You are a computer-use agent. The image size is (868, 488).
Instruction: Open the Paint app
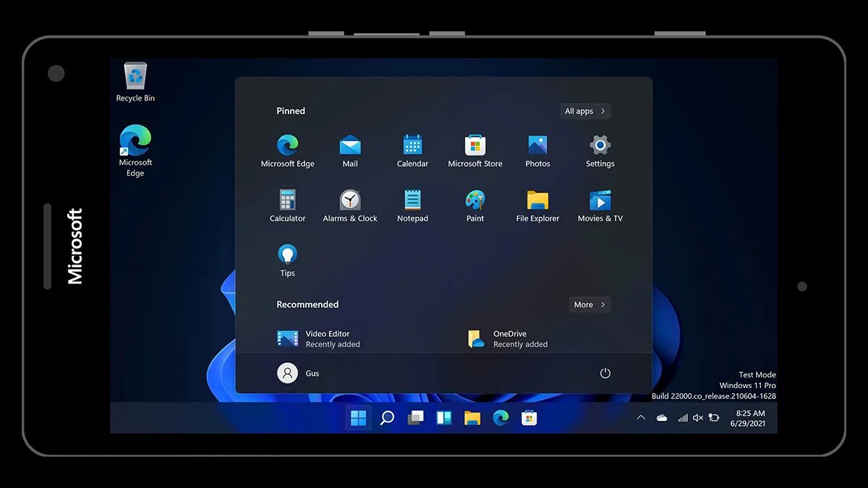475,206
